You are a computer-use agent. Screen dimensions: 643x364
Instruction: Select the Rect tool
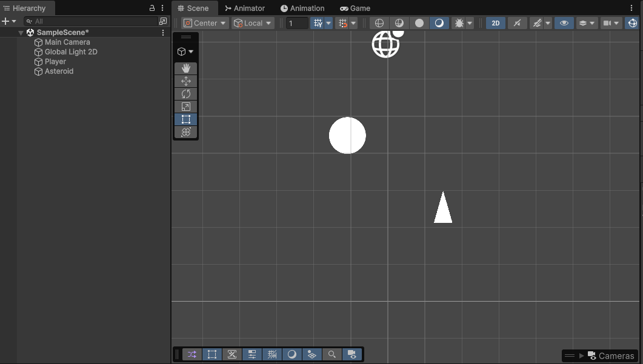click(186, 119)
